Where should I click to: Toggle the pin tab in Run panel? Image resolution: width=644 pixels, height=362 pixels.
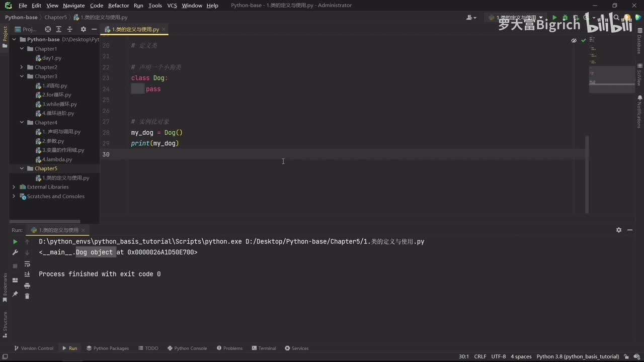[x=15, y=294]
